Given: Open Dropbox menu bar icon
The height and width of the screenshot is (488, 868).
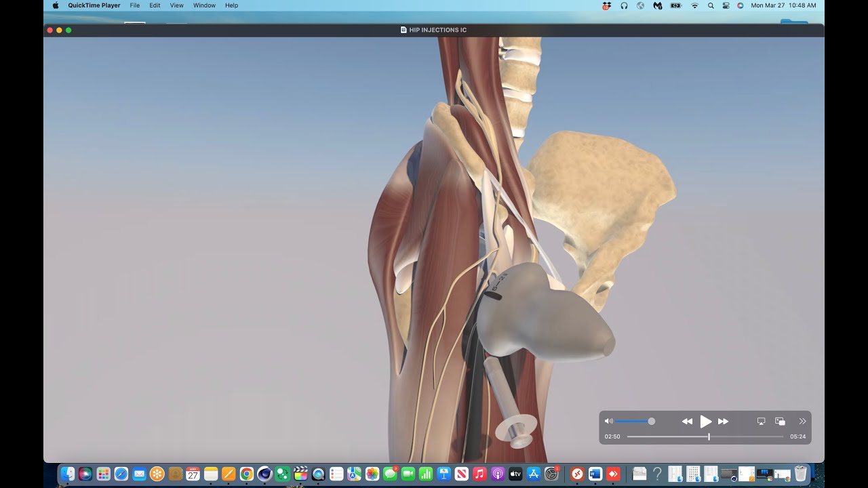Looking at the screenshot, I should pos(607,5).
